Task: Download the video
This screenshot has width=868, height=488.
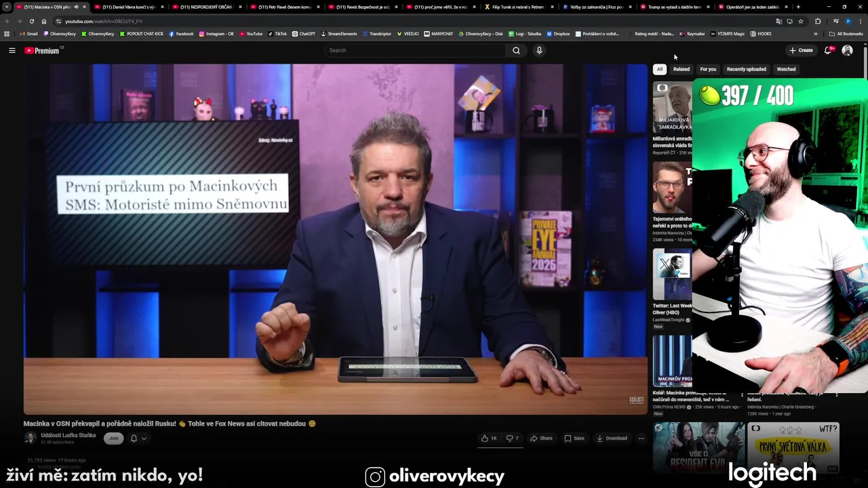Action: point(612,439)
